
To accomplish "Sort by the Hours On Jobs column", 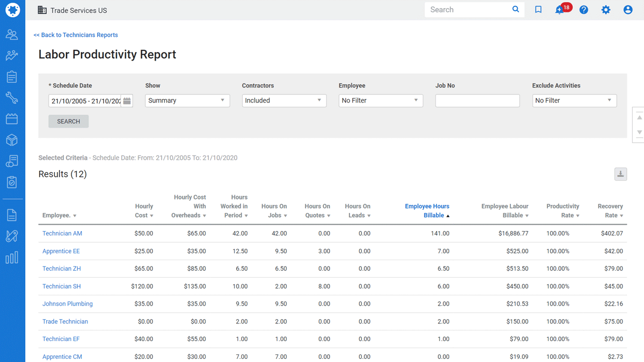I will coord(274,211).
